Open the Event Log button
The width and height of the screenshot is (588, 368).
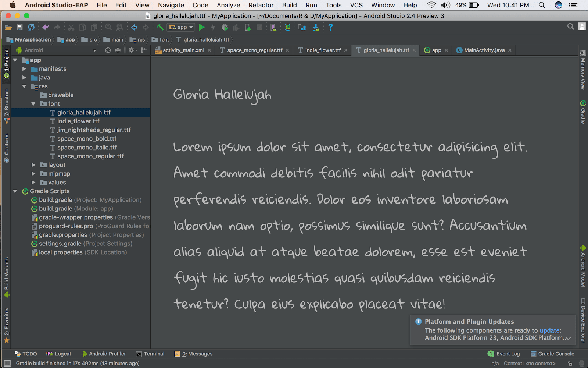[x=503, y=354]
